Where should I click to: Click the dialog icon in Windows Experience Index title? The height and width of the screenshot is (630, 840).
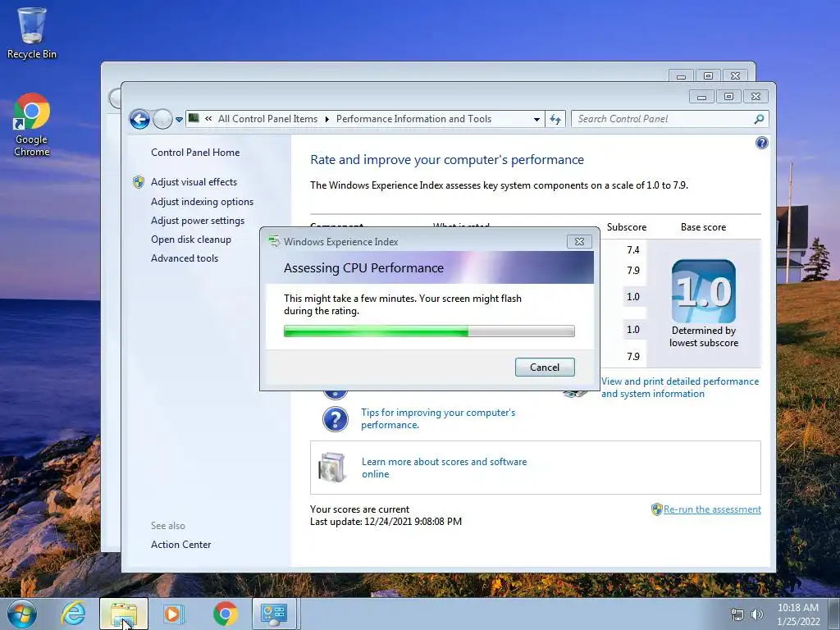click(x=274, y=242)
